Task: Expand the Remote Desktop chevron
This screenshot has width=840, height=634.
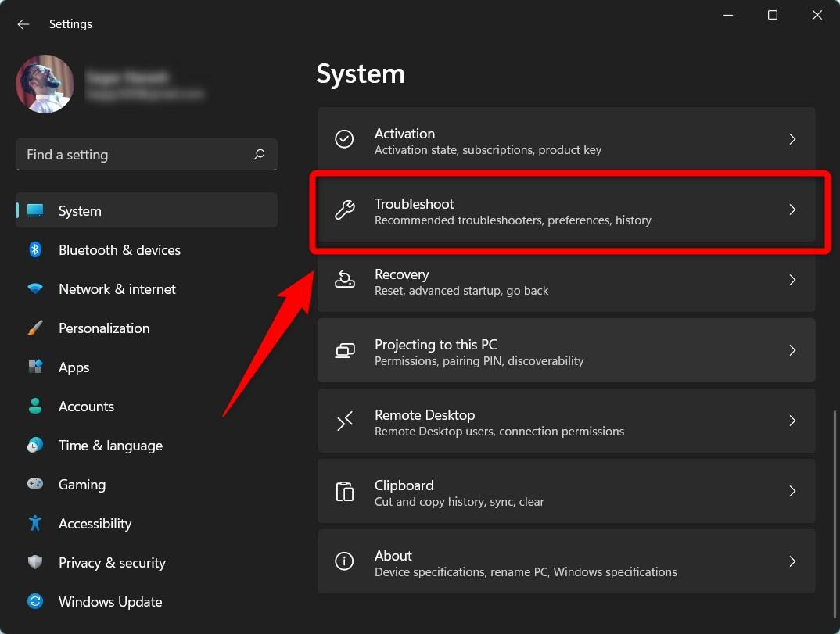Action: (792, 421)
